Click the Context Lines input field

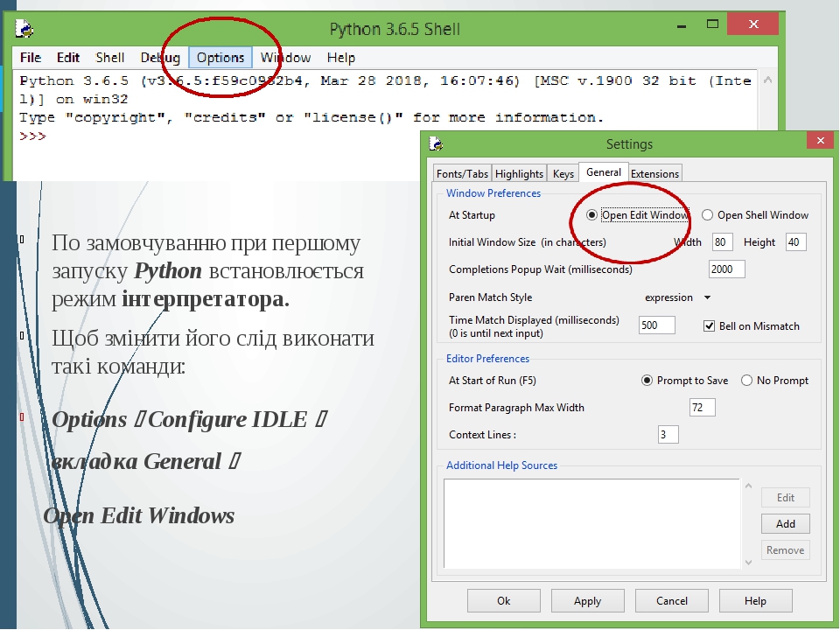pyautogui.click(x=668, y=434)
